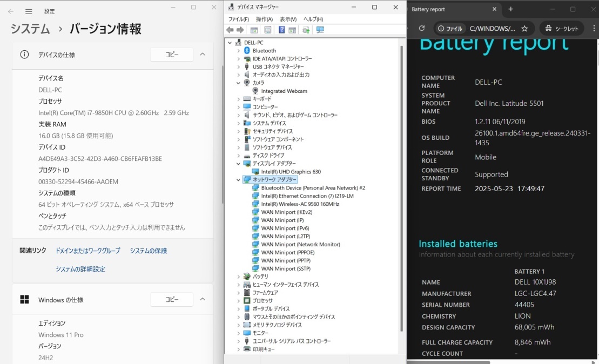Click the back navigation arrow in Device Manager

[230, 30]
